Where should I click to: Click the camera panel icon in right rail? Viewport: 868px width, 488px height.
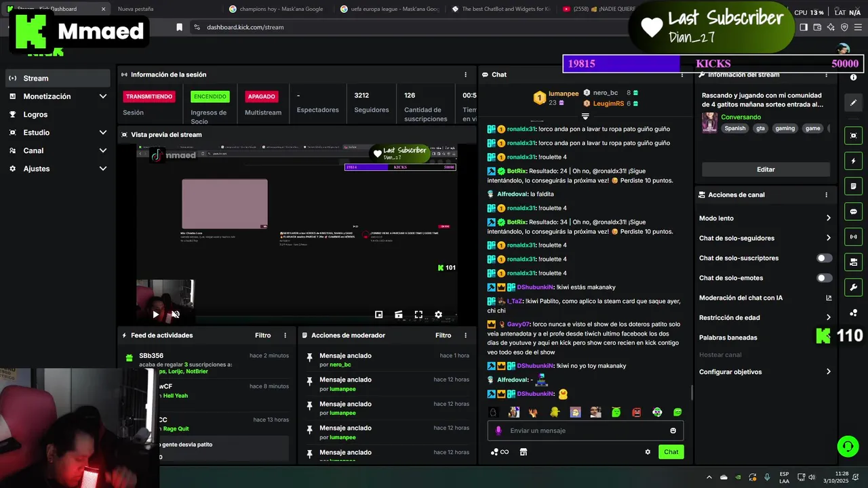(853, 262)
